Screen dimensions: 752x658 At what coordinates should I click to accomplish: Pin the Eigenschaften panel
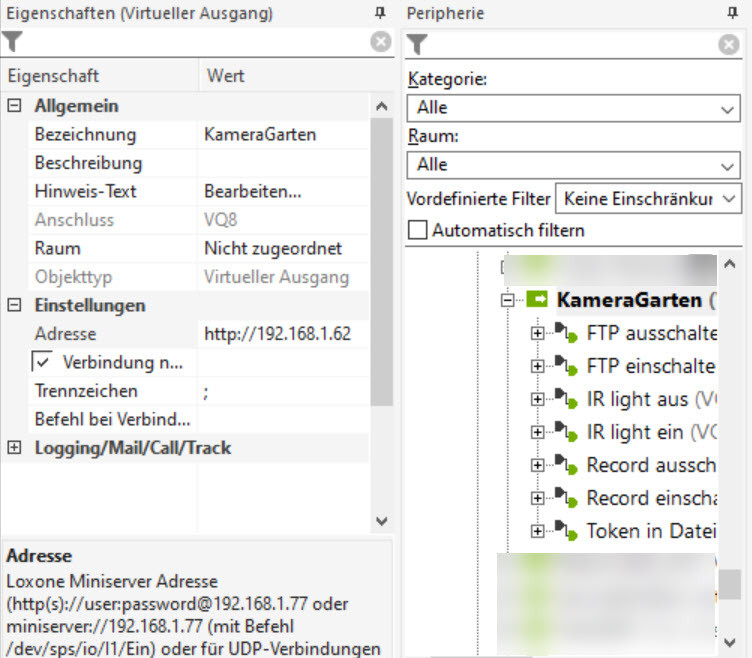click(x=380, y=13)
